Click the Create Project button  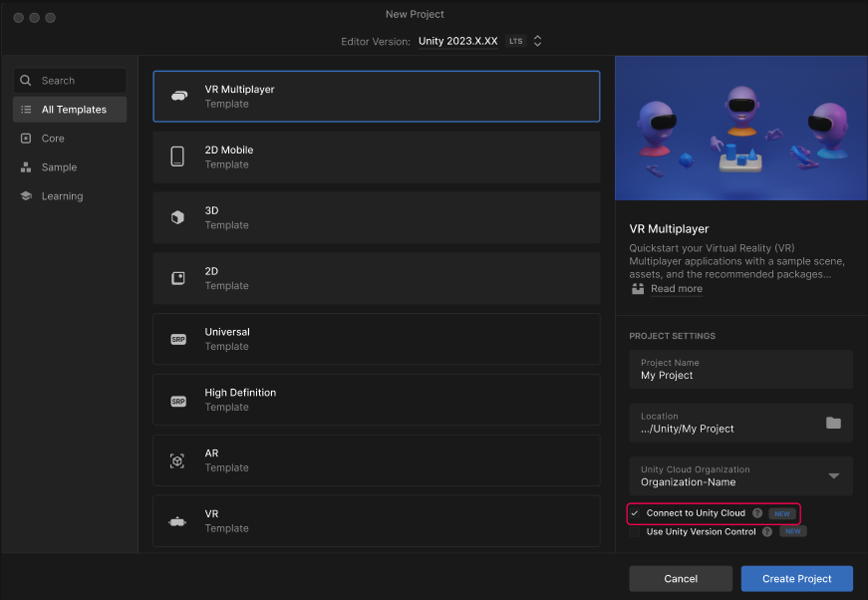point(796,578)
